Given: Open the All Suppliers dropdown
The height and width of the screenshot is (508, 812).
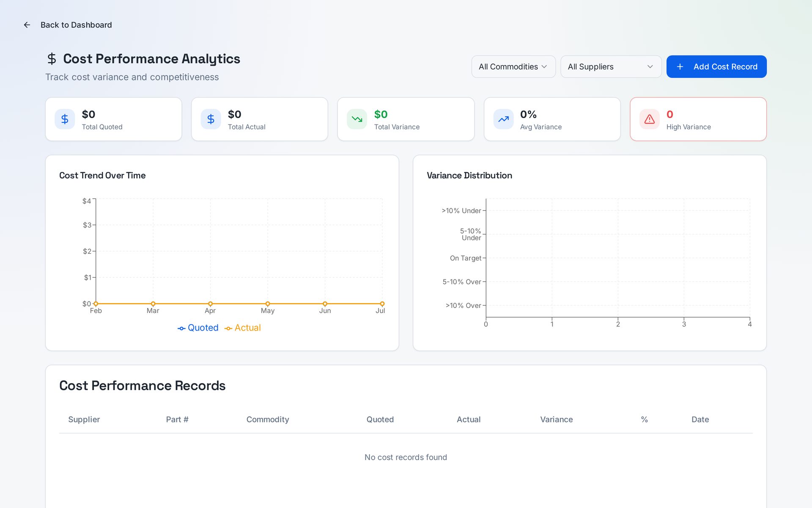Looking at the screenshot, I should (611, 67).
